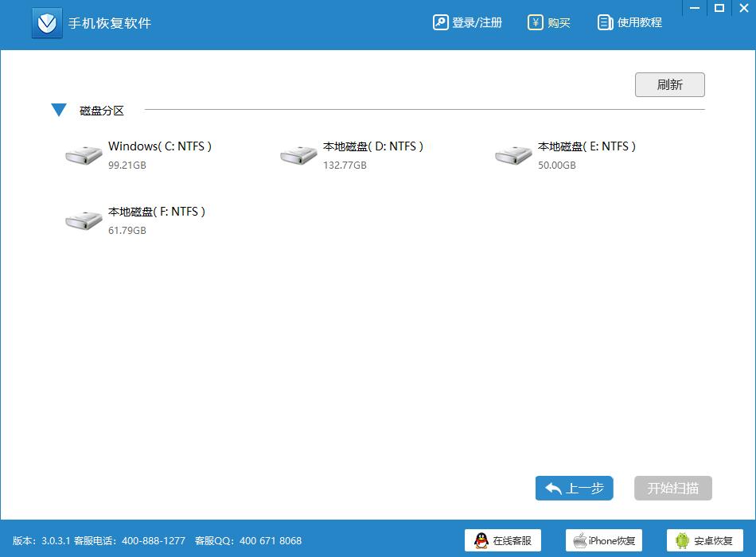Go back with the 上一步 button
Viewport: 756px width, 557px height.
tap(575, 489)
